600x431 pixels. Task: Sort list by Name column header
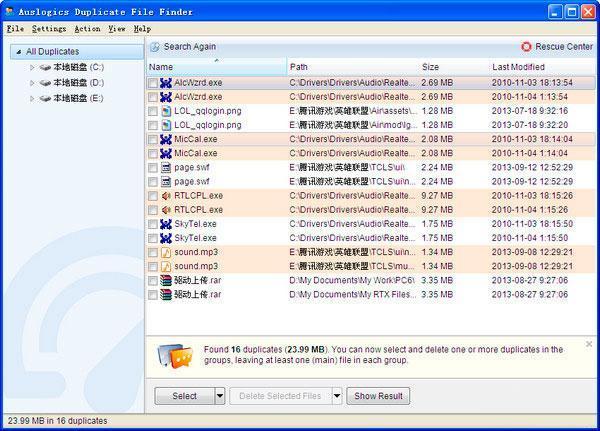coord(216,67)
